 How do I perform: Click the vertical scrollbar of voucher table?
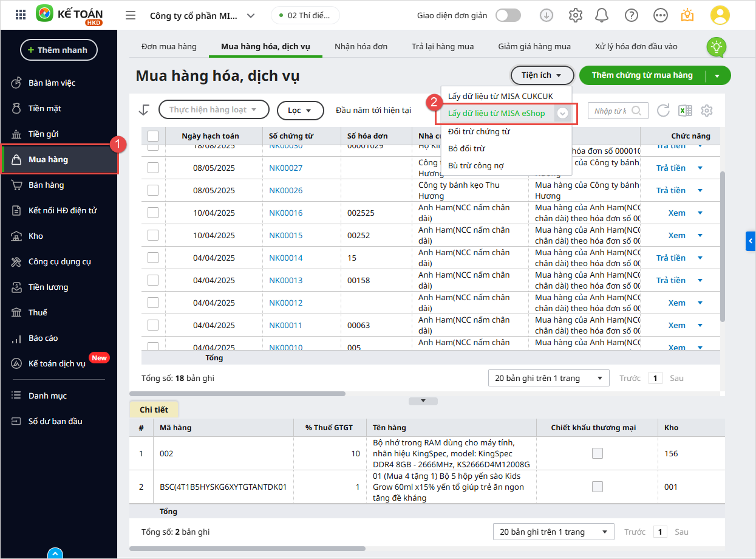(721, 243)
